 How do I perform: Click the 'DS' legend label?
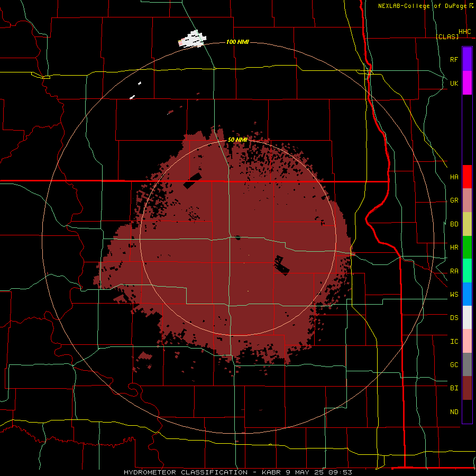pos(454,318)
